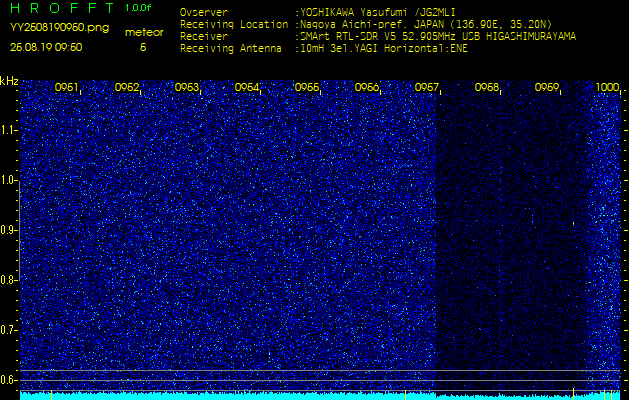Screen dimensions: 629x400
Task: Select the 0.7 kHz frequency label
Action: point(8,330)
